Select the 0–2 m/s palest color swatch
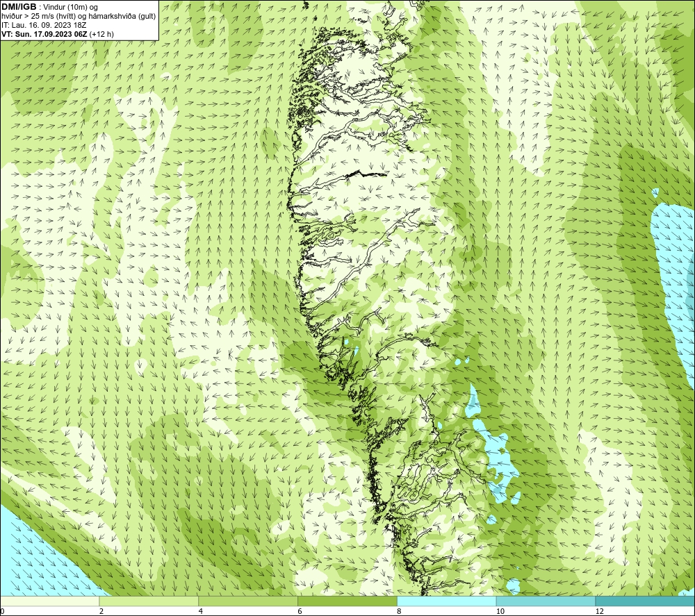Viewport: 695px width, 616px height. click(49, 601)
